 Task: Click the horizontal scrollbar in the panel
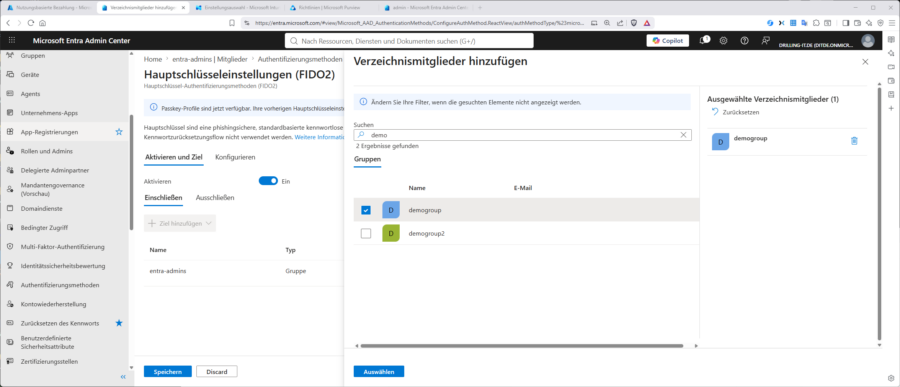point(522,346)
